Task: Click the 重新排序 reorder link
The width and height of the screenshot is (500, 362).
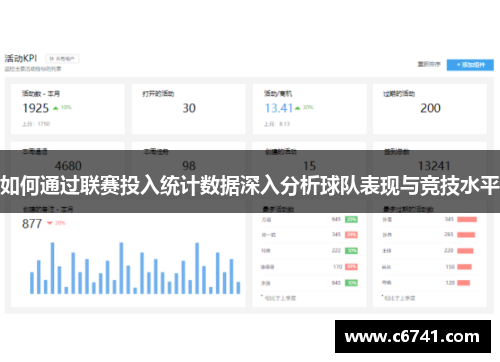Action: pos(429,64)
